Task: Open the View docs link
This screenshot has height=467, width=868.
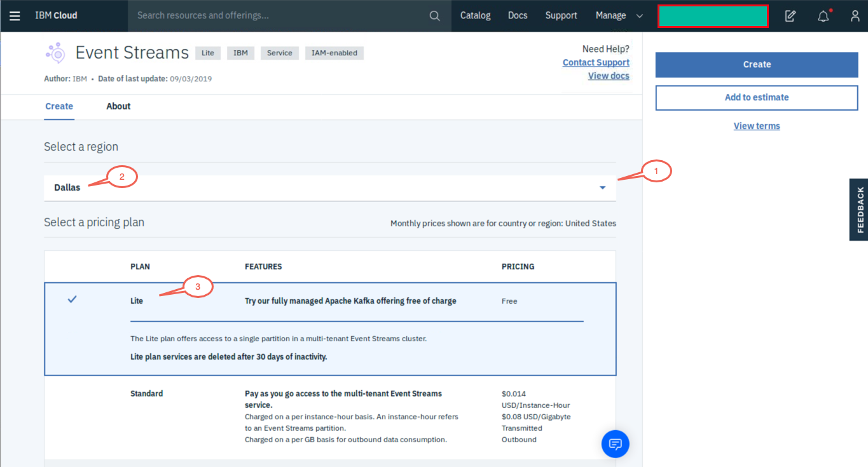Action: (609, 76)
